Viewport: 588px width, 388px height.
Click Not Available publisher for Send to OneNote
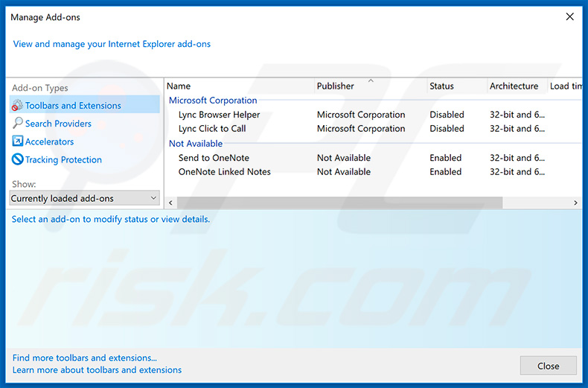coord(344,158)
